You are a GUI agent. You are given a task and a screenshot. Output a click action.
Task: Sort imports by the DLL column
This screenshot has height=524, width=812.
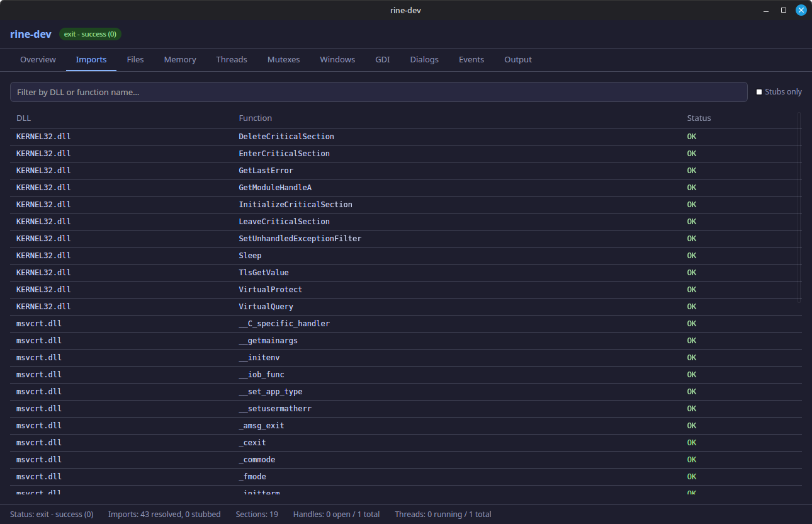point(23,118)
